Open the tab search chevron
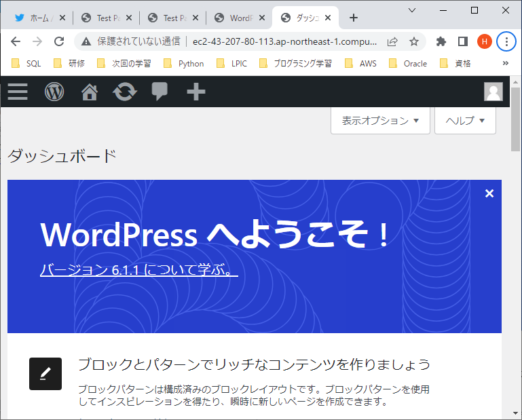 point(412,10)
